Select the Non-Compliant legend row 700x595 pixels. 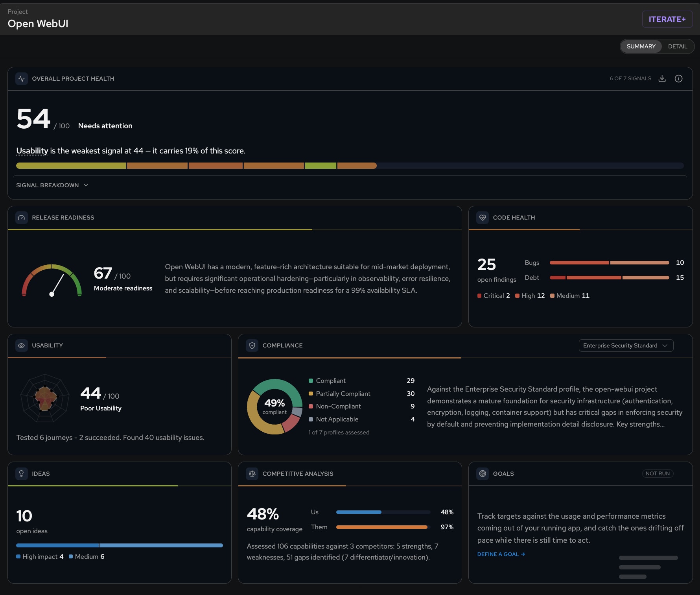click(x=361, y=406)
